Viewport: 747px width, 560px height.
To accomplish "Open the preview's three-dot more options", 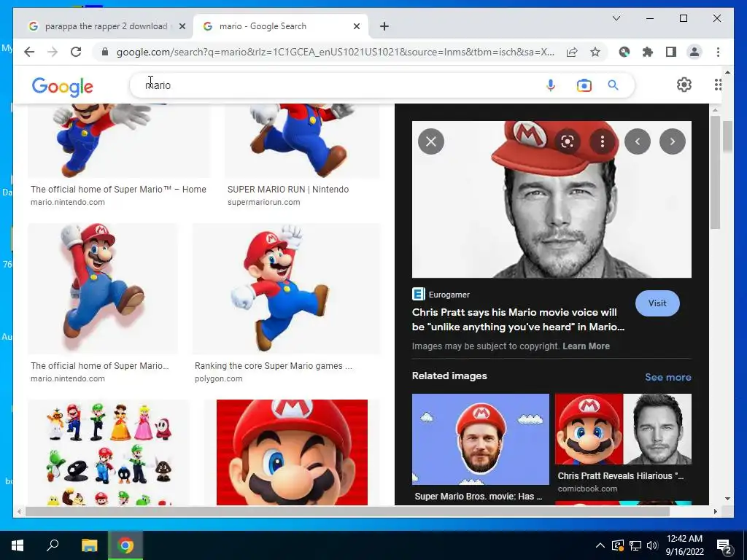I will coord(602,141).
